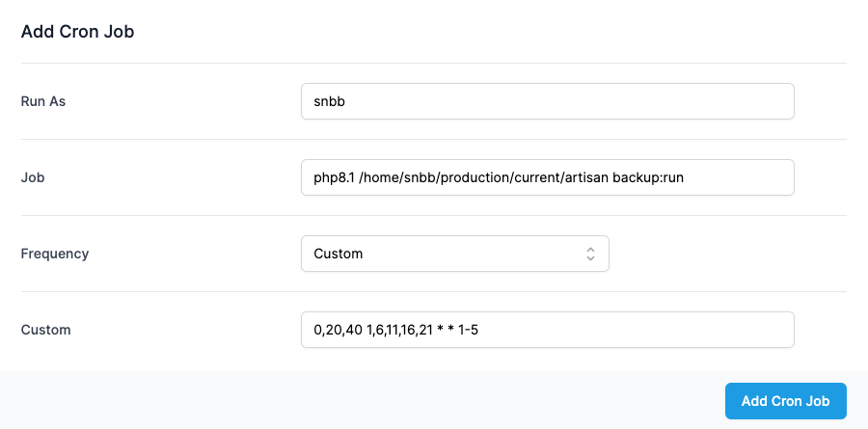The image size is (868, 429).
Task: Place cursor on 'snbb' text in Run As
Action: tap(330, 101)
